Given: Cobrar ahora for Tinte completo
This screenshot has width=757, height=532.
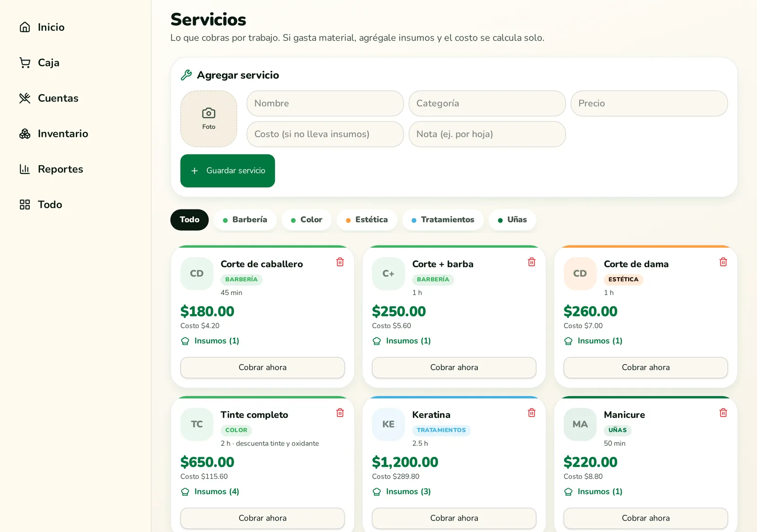Looking at the screenshot, I should 263,518.
